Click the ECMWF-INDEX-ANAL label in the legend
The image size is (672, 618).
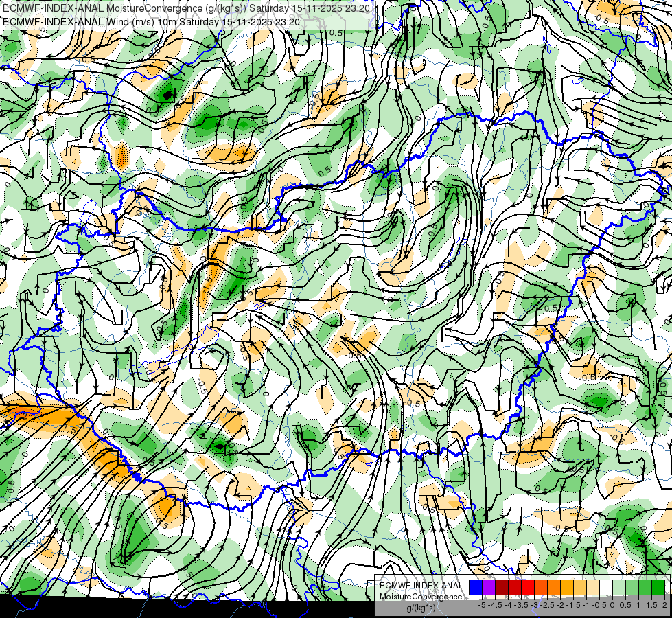click(421, 586)
